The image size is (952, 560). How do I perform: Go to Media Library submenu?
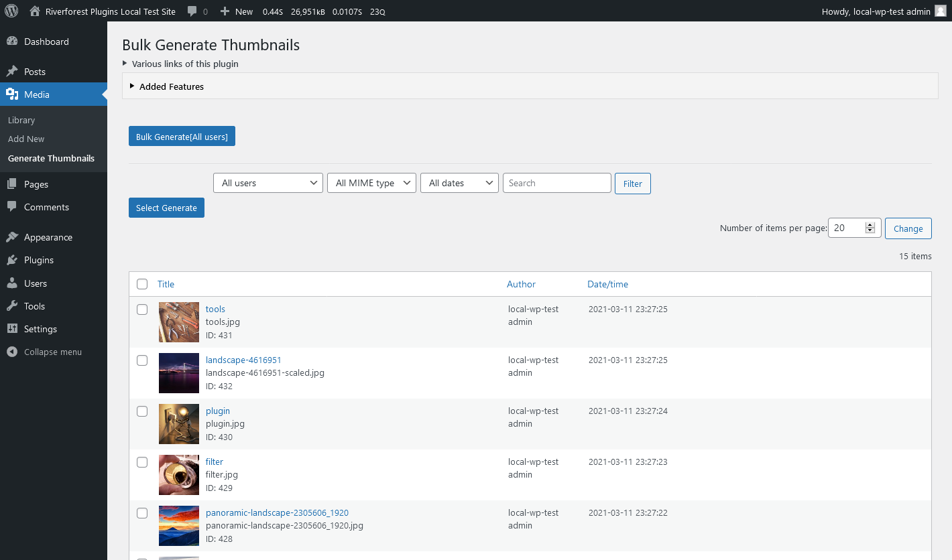point(21,120)
